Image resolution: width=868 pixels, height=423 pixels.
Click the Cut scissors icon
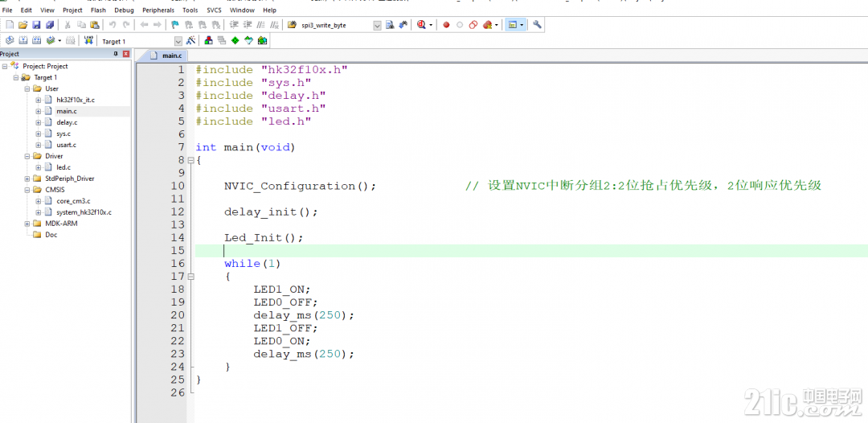pyautogui.click(x=67, y=25)
